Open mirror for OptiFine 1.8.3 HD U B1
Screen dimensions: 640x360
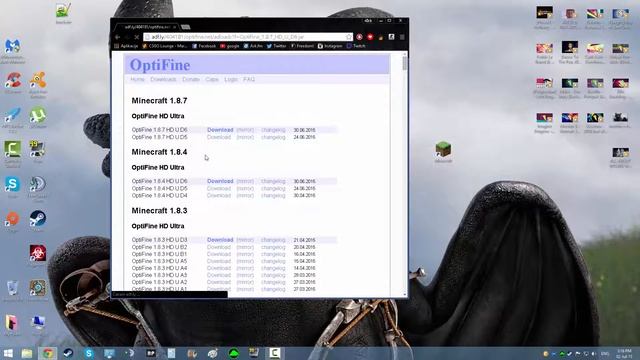[245, 254]
